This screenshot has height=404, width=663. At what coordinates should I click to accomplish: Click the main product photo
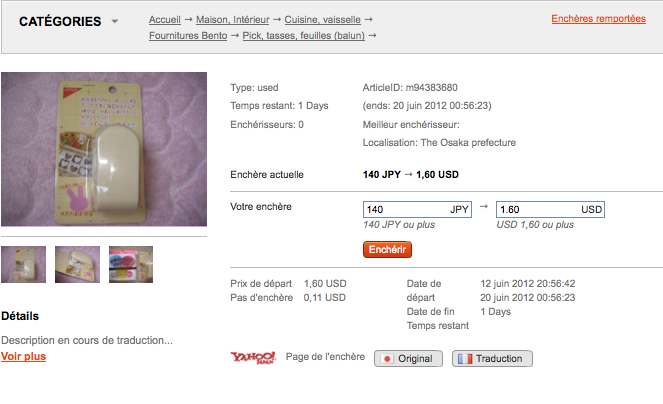(104, 149)
